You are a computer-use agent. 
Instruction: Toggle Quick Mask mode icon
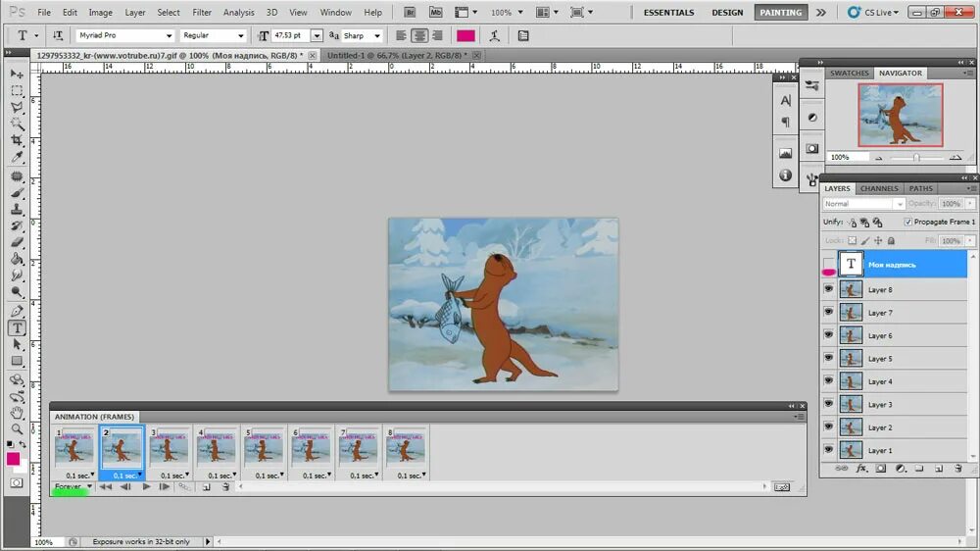17,482
